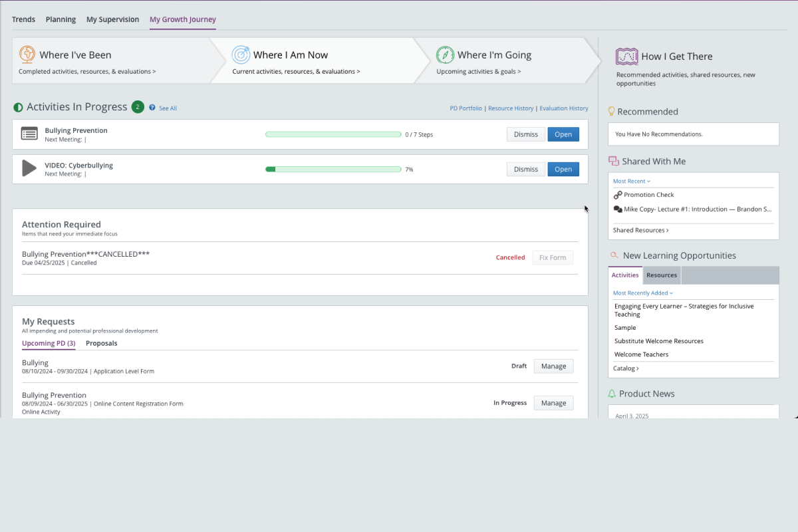798x532 pixels.
Task: Open Current activities, resources, & evaluations
Action: pos(296,71)
